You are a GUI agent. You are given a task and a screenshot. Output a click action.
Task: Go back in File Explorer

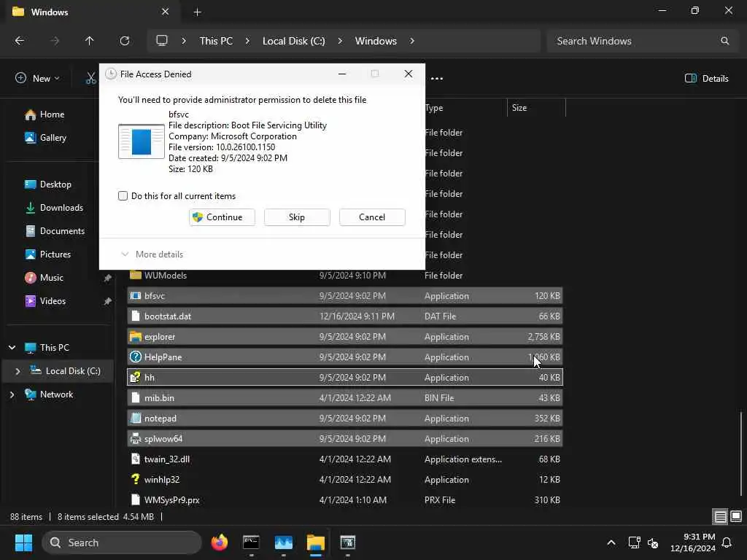coord(20,41)
